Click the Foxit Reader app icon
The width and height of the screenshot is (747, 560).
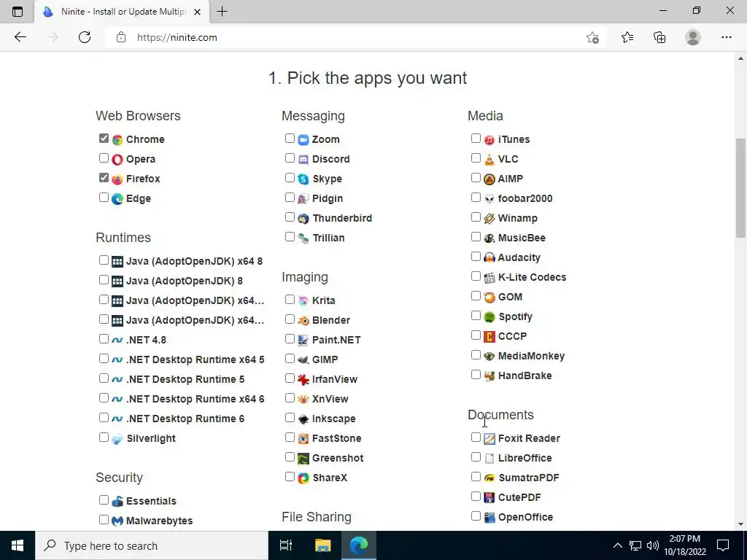click(x=489, y=438)
